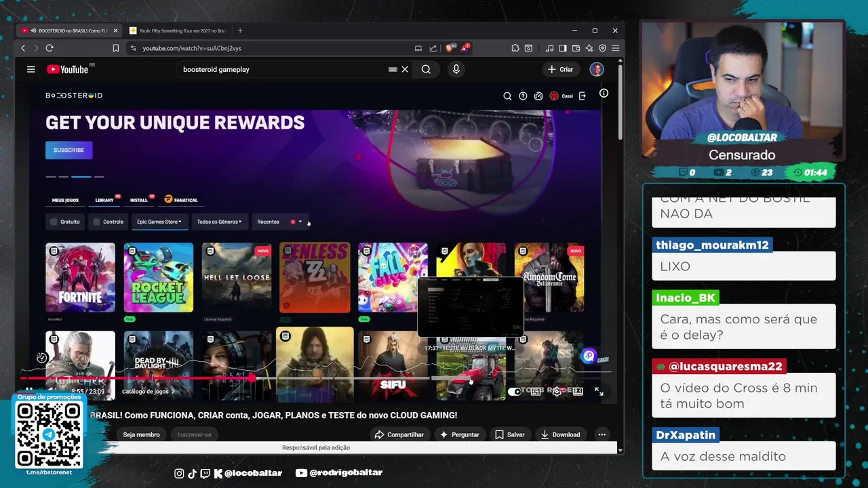868x488 pixels.
Task: Switch to the INSTALL tab
Action: click(139, 200)
